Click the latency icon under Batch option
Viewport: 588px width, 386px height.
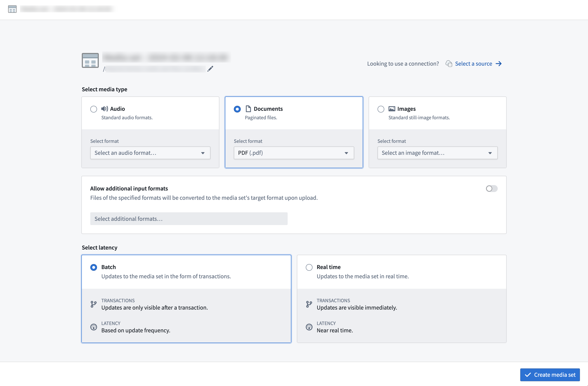pyautogui.click(x=93, y=327)
